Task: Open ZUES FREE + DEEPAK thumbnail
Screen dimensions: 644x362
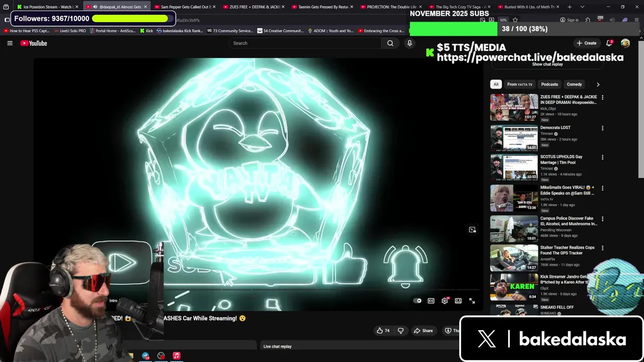Action: coord(514,107)
